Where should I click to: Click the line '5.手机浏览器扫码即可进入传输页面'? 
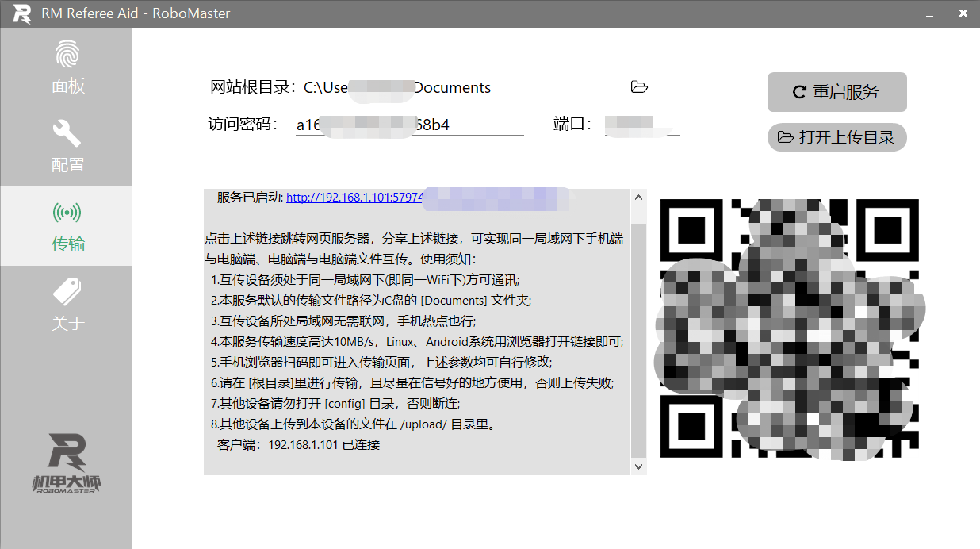pos(381,362)
